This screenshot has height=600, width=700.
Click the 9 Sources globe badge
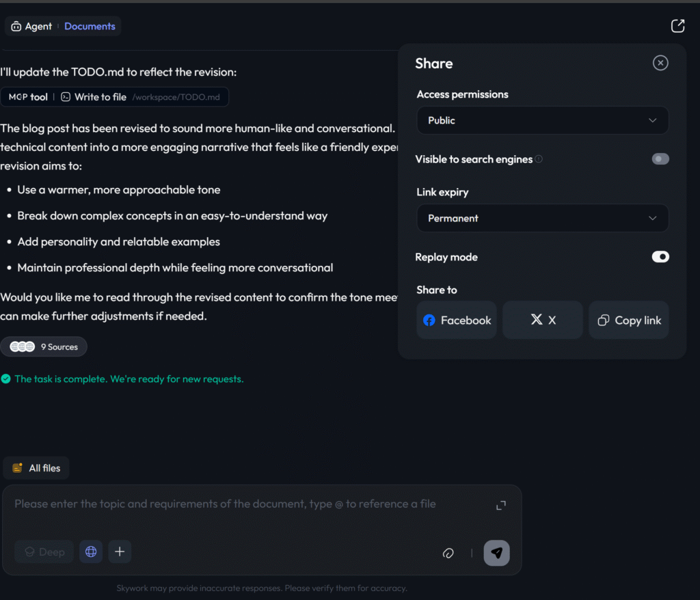(44, 346)
